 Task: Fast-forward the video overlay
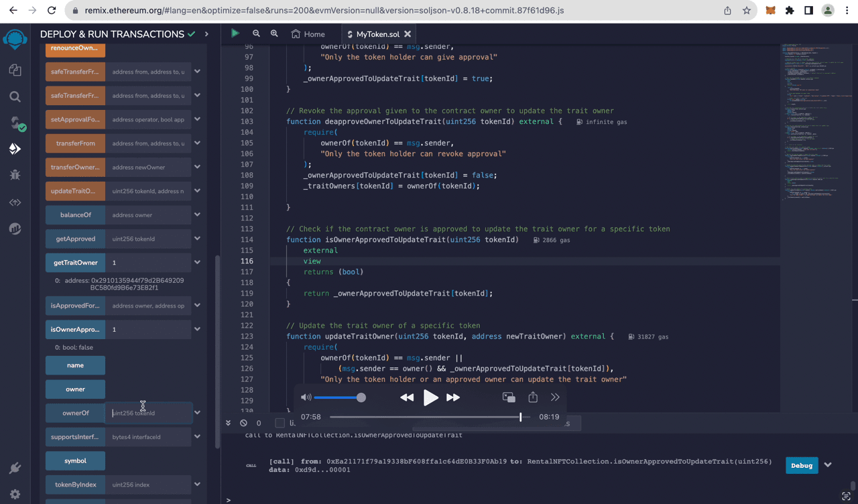(453, 397)
